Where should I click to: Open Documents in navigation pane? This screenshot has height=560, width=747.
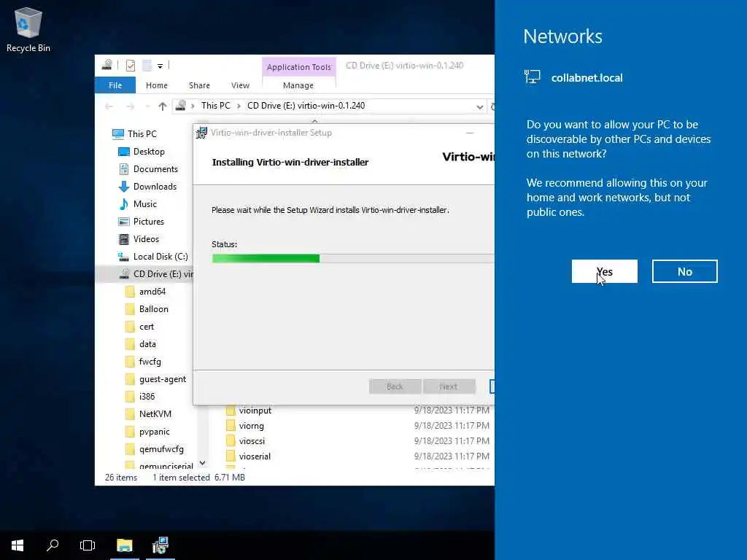(155, 169)
